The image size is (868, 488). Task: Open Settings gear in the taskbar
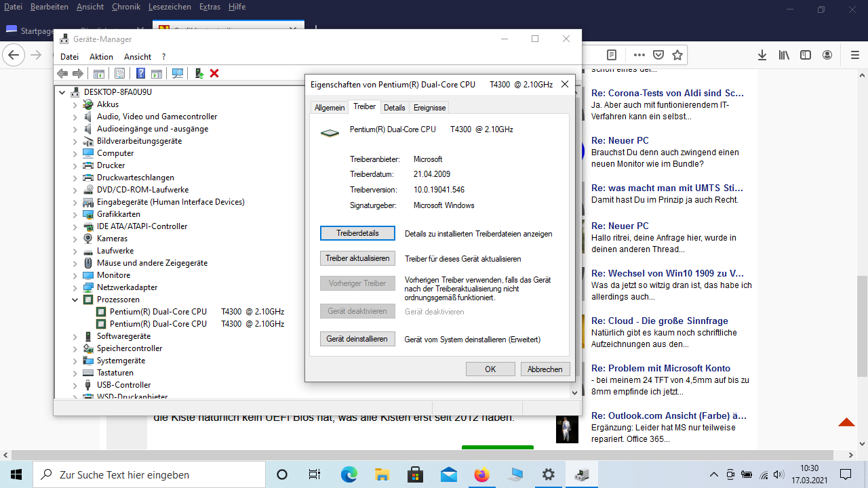[x=548, y=474]
